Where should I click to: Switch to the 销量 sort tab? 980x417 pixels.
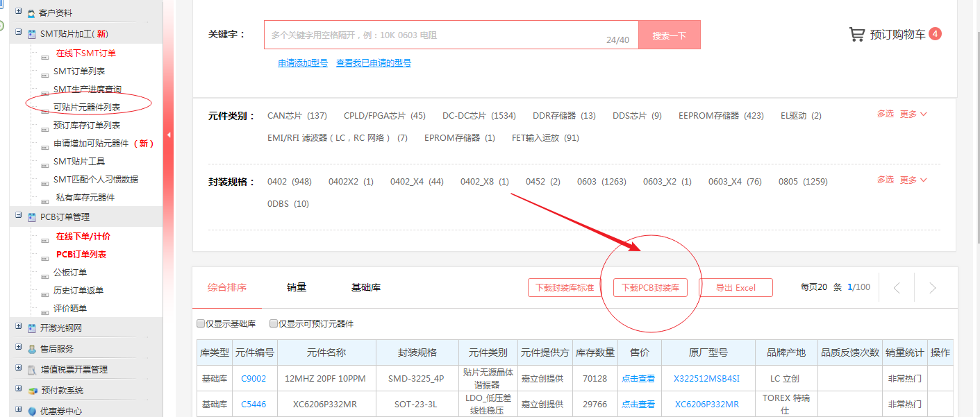(x=297, y=288)
